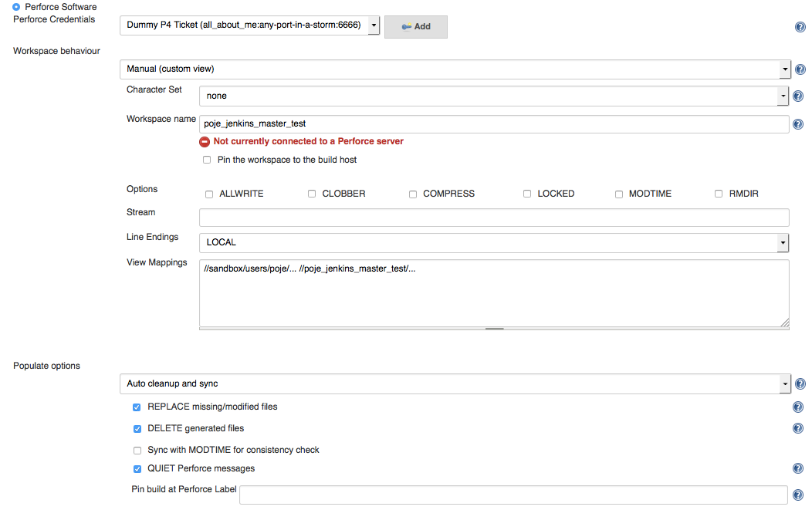Open help for Populate options dropdown
Image resolution: width=812 pixels, height=510 pixels.
click(799, 384)
